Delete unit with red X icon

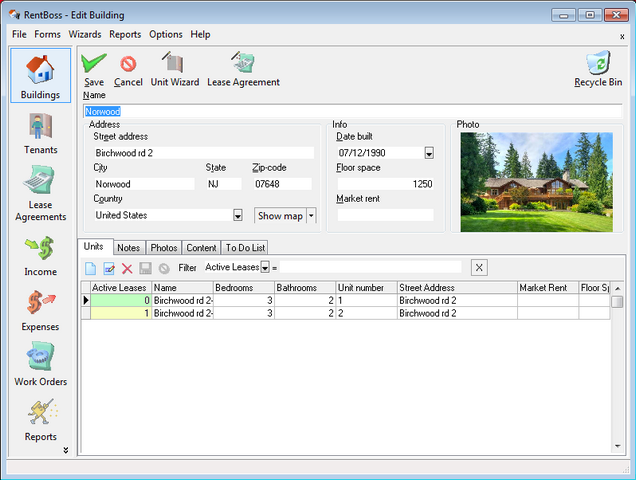(127, 268)
